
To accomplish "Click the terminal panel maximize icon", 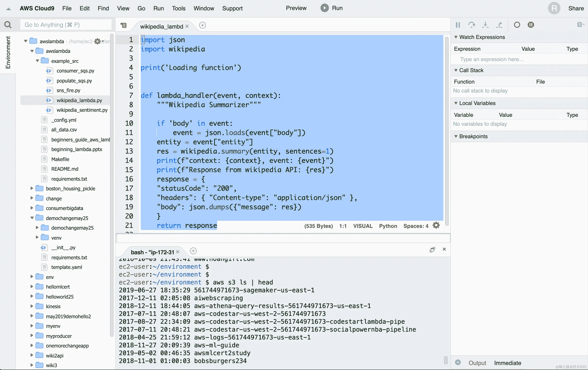I will coord(432,249).
